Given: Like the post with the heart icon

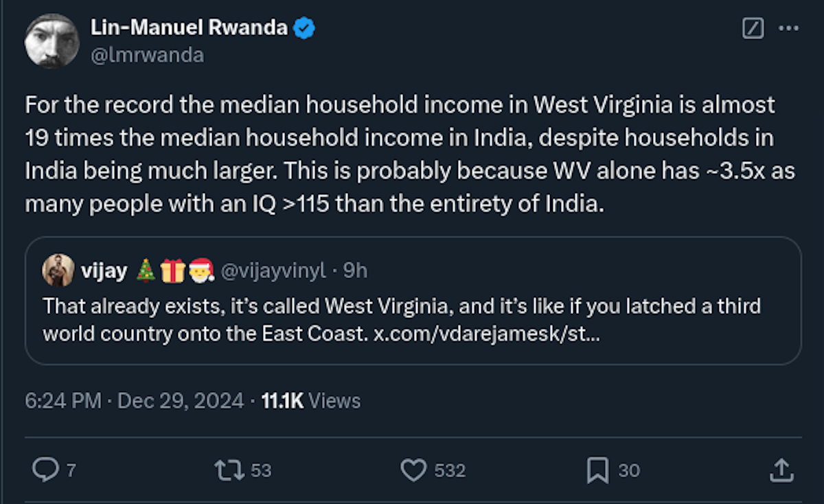Looking at the screenshot, I should 413,470.
